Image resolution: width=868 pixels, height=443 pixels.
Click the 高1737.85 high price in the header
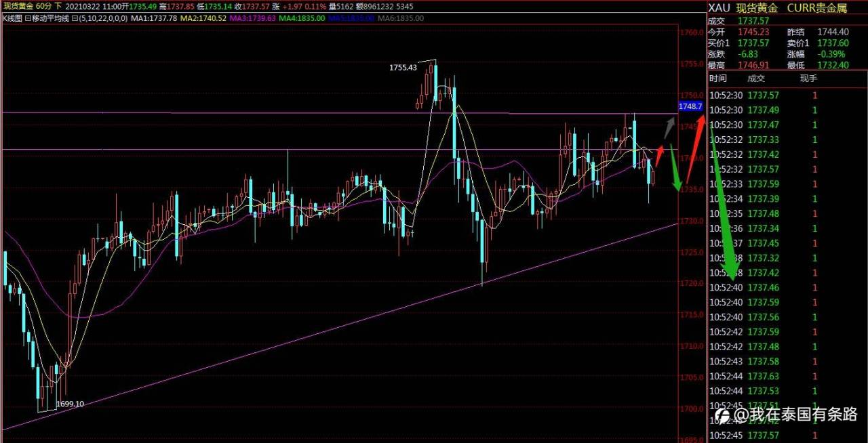point(176,6)
